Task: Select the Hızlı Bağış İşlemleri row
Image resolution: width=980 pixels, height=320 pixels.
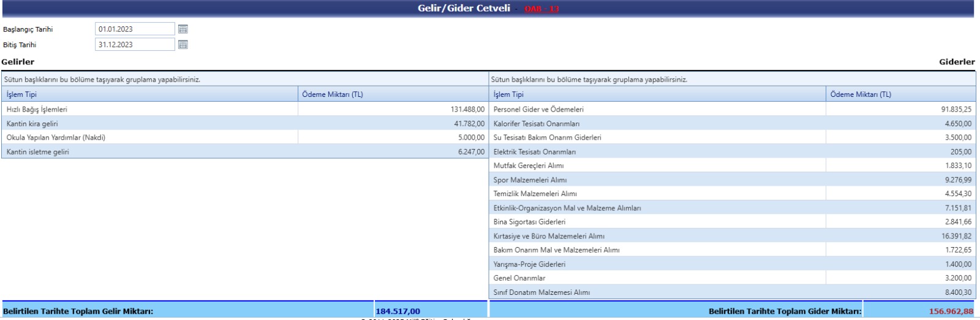Action: pos(37,109)
